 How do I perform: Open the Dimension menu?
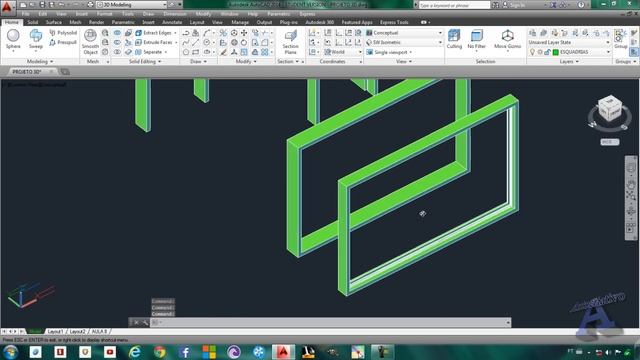175,14
